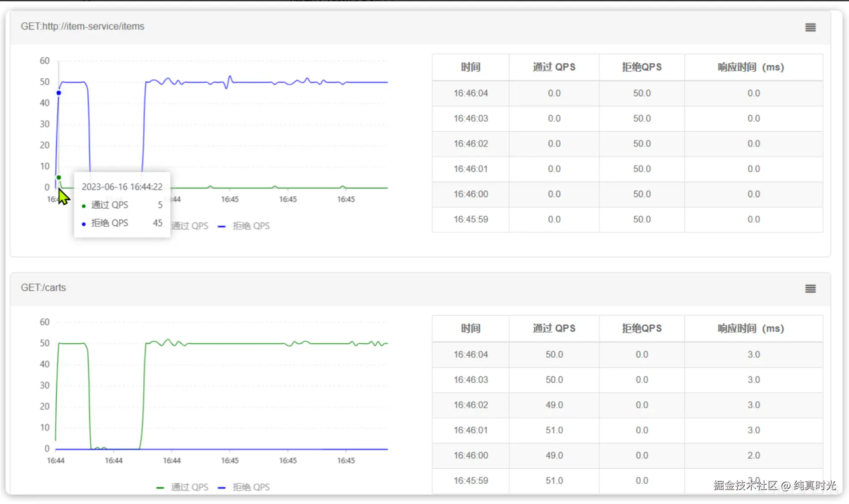Click the 拒绝QPS column header in items table

[642, 67]
